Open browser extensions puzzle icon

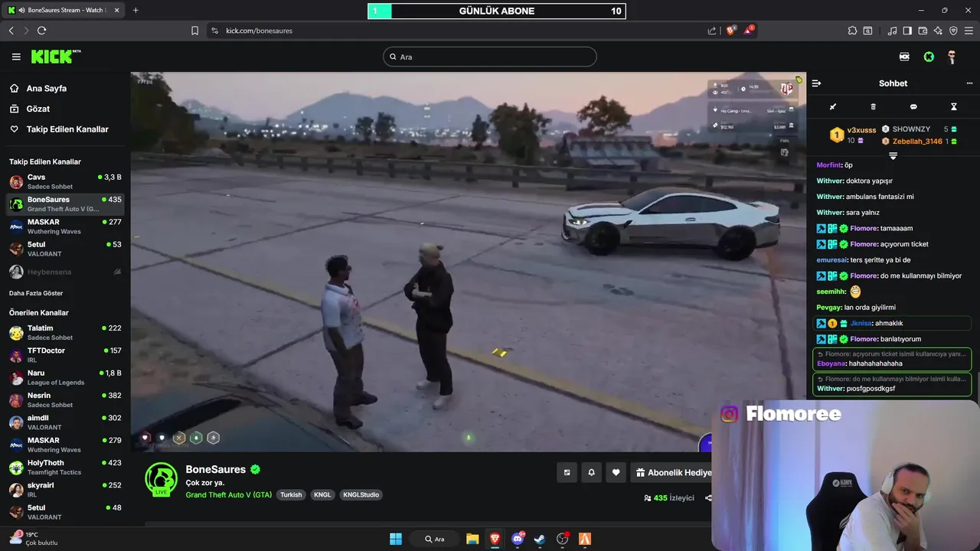click(852, 31)
